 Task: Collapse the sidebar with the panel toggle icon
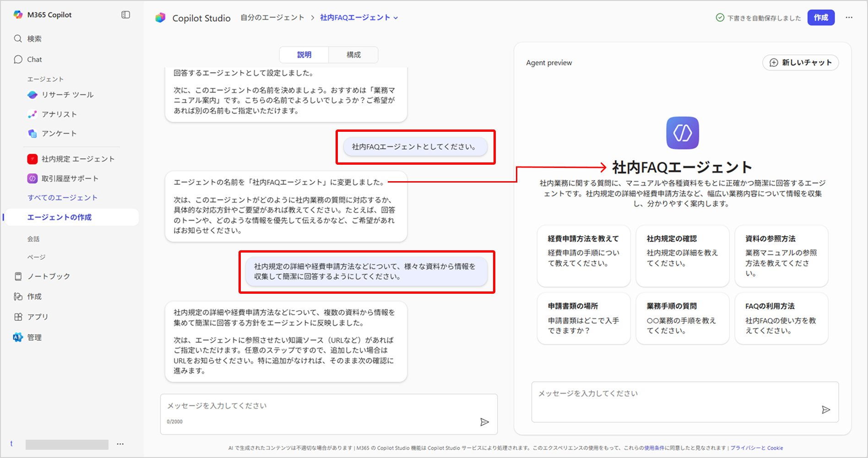coord(125,15)
